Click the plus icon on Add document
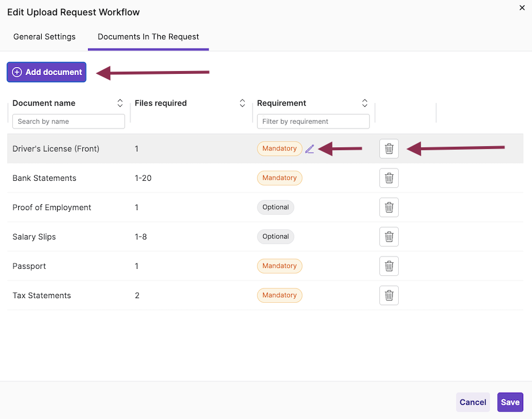This screenshot has height=419, width=532. (x=17, y=72)
